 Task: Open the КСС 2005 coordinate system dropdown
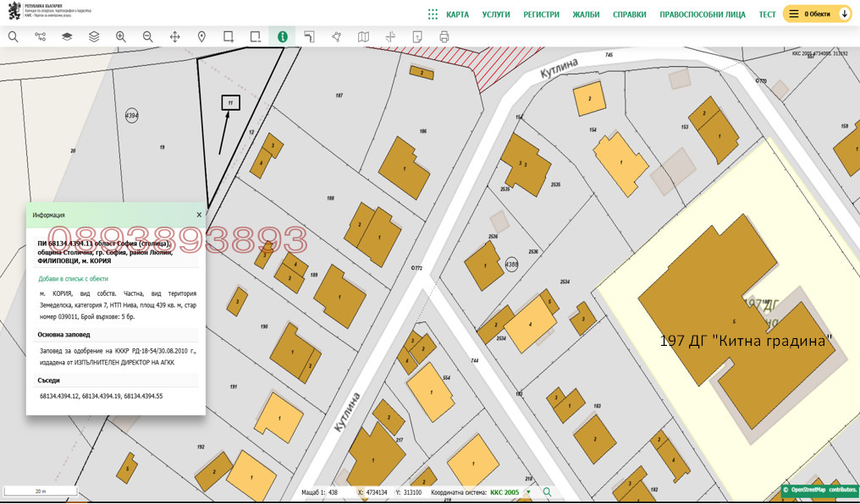point(529,492)
